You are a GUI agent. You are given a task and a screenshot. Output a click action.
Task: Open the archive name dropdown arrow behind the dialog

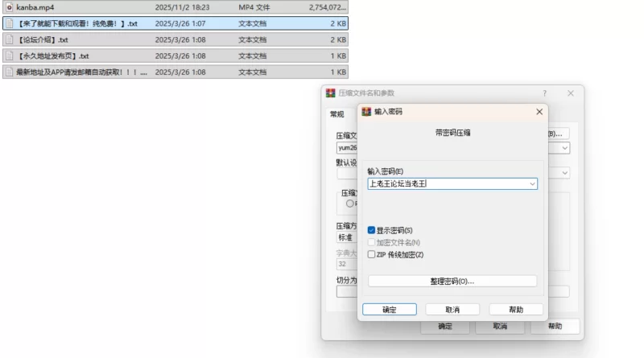[x=565, y=148]
